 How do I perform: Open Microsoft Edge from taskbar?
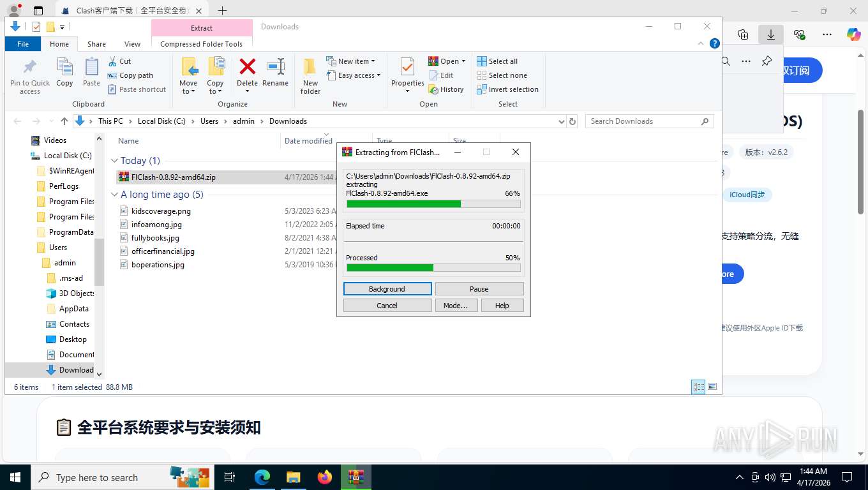(x=262, y=477)
